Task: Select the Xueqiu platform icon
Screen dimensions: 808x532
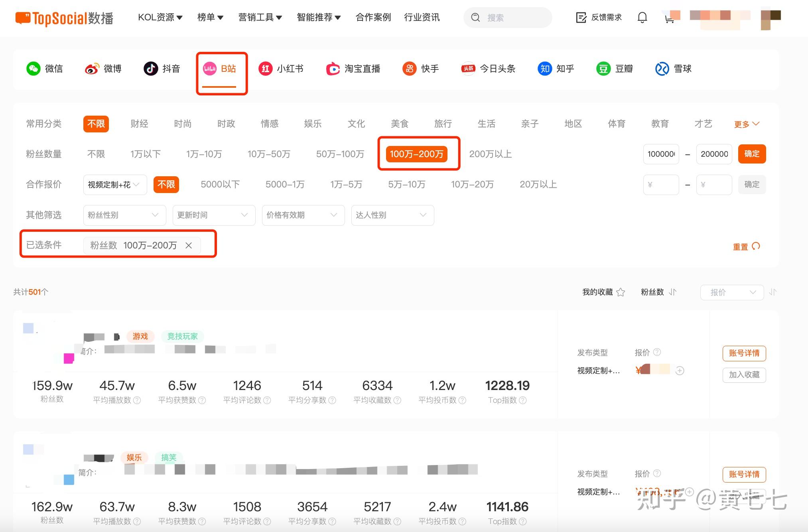Action: (x=662, y=69)
